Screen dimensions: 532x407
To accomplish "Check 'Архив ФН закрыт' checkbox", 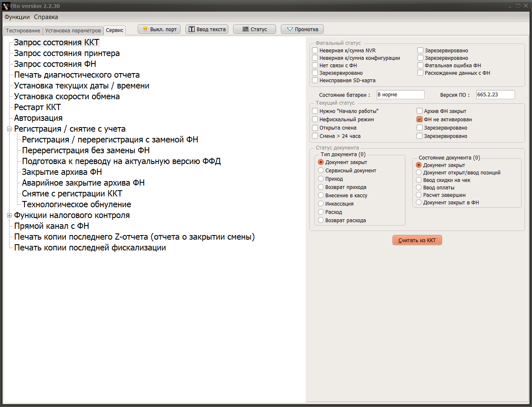I will 420,111.
